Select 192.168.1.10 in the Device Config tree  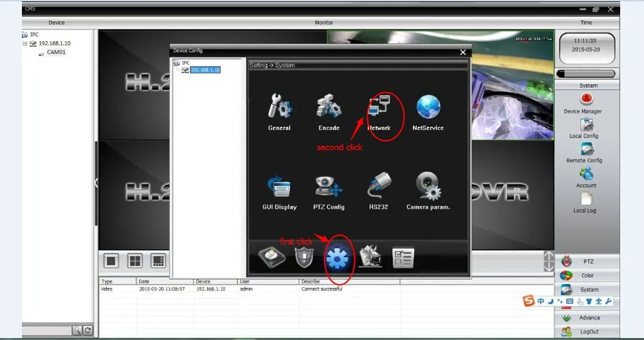tap(205, 70)
